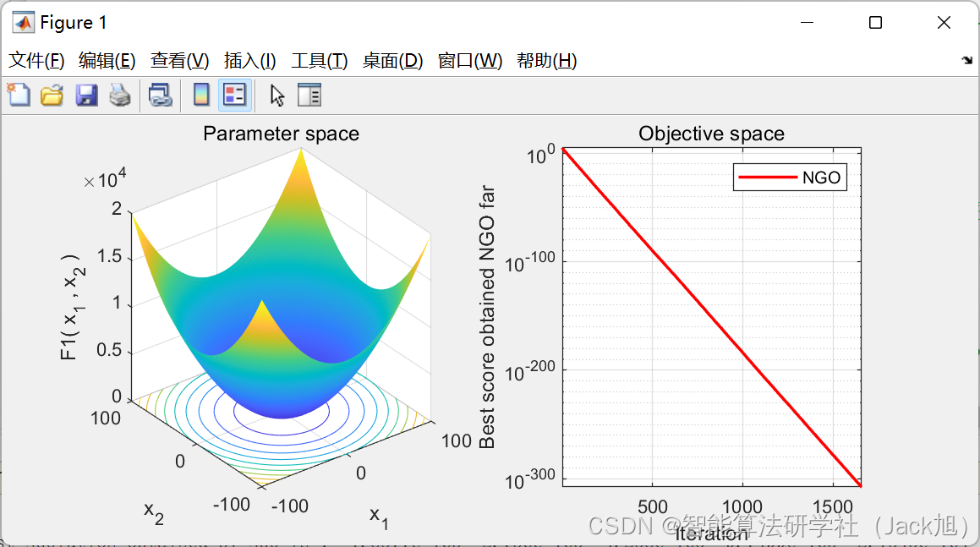Viewport: 980px width, 547px height.
Task: Click the Parameter space title
Action: (x=282, y=134)
